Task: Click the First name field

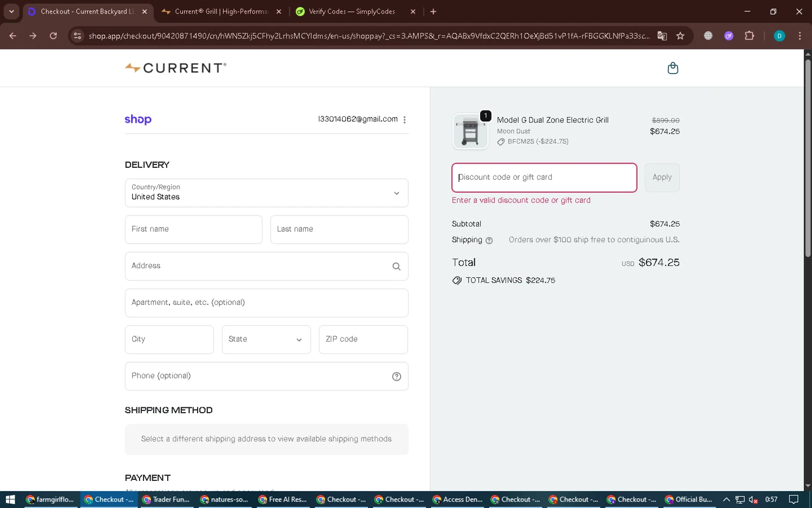Action: pos(193,230)
